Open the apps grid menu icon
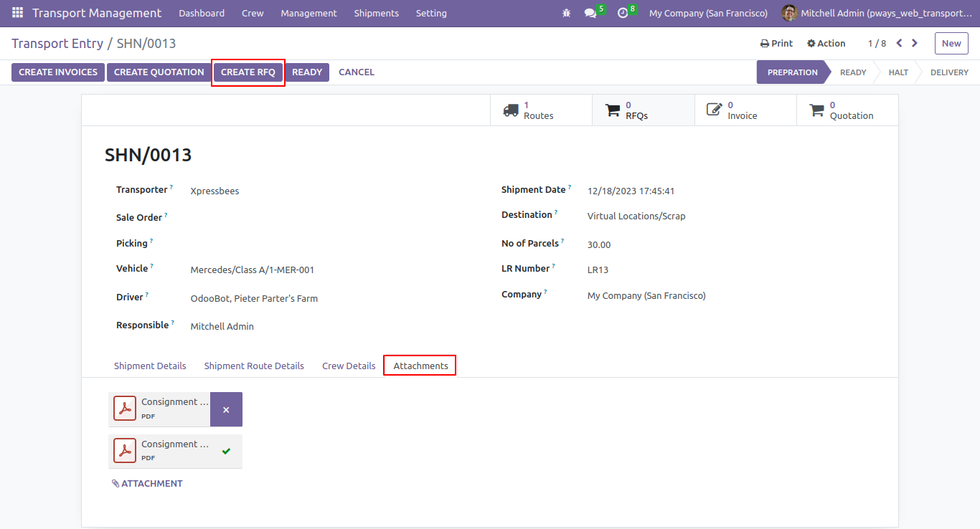The height and width of the screenshot is (529, 980). (17, 13)
